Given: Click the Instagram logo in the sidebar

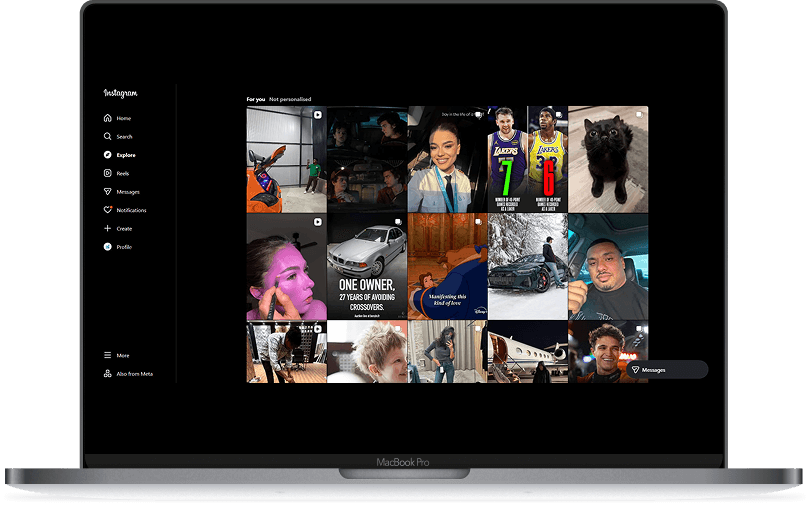Looking at the screenshot, I should [120, 93].
